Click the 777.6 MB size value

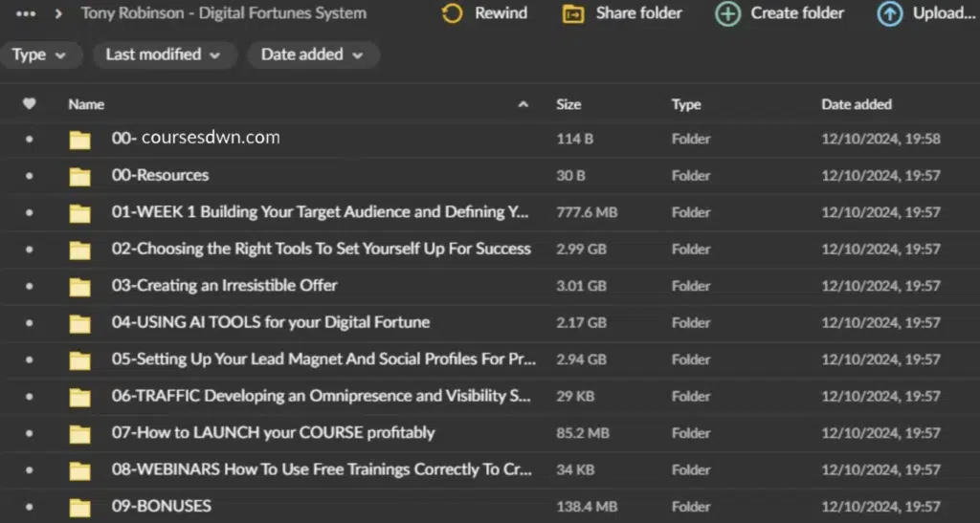[587, 213]
